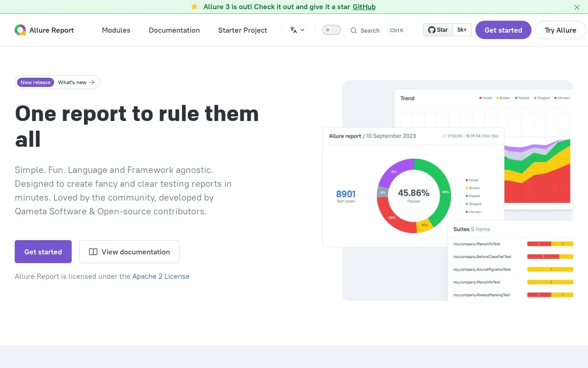Open the Apache 2 License link
The width and height of the screenshot is (588, 368).
tap(161, 276)
